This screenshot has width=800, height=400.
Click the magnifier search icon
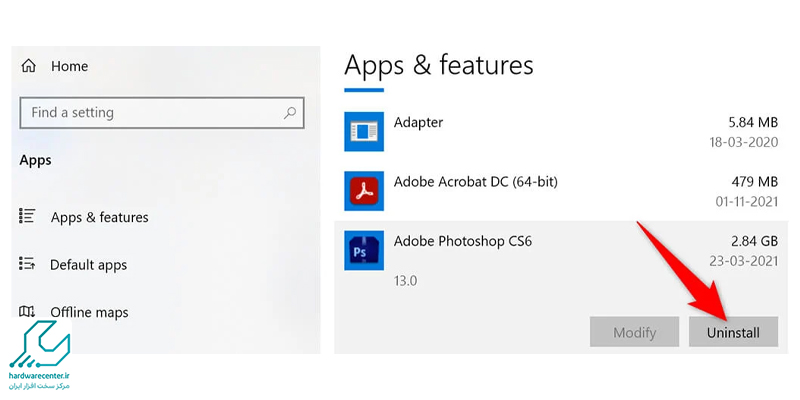pos(290,113)
